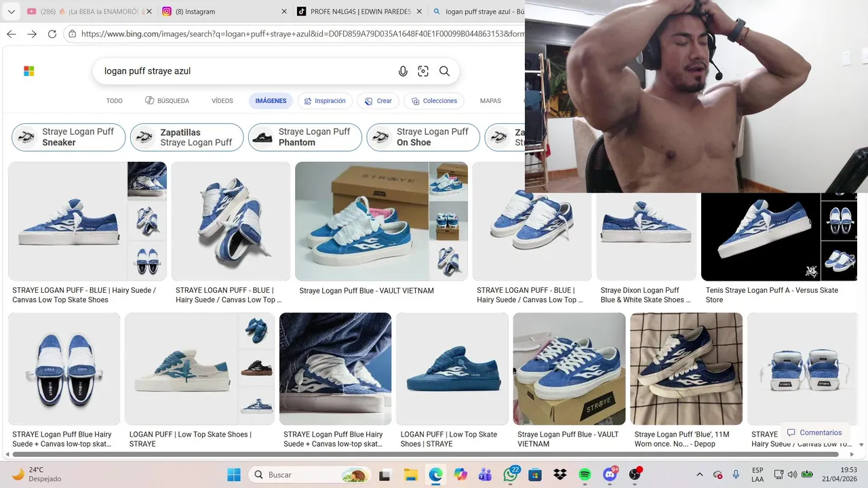Open Straye Logan Puff Blue - VAULT VIETNAM link
868x488 pixels.
[367, 291]
